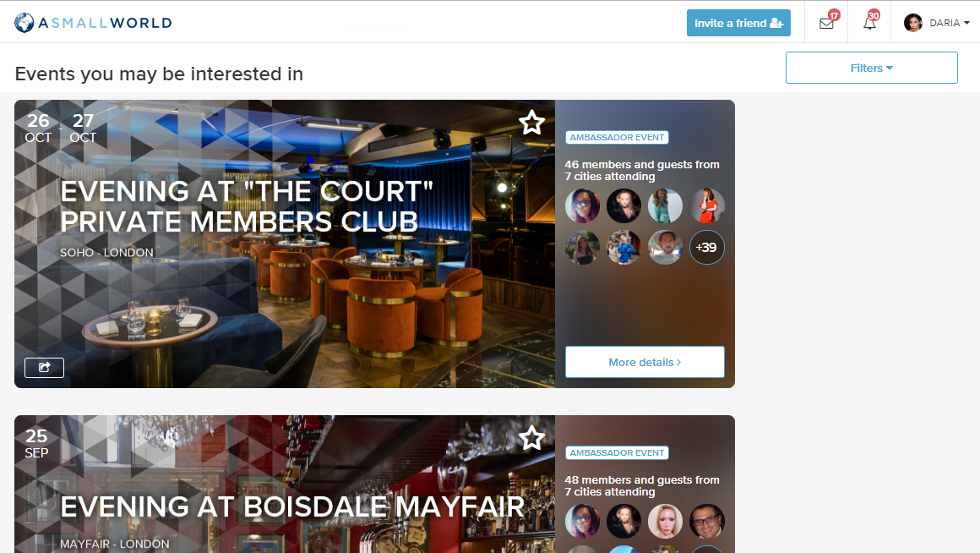View the glasses-wearing man avatar in Boisdale attendees
Viewport: 980px width, 553px height.
707,521
